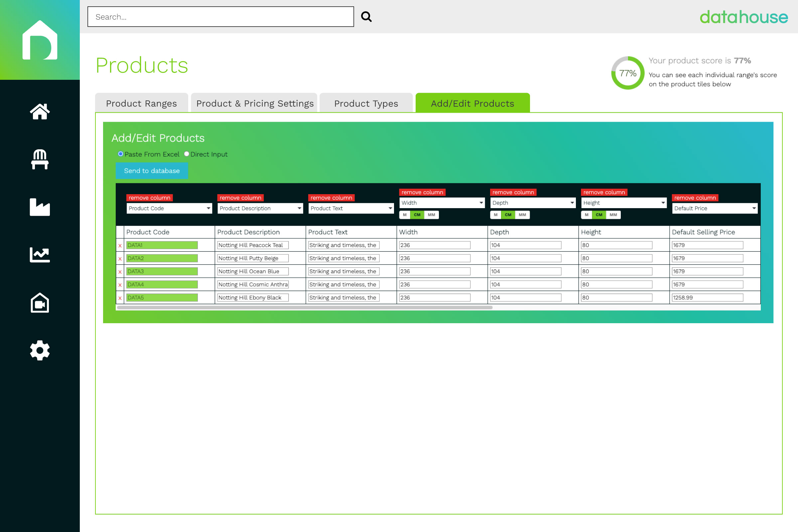Edit Notting Hill Ocean Blue description field

click(x=253, y=271)
